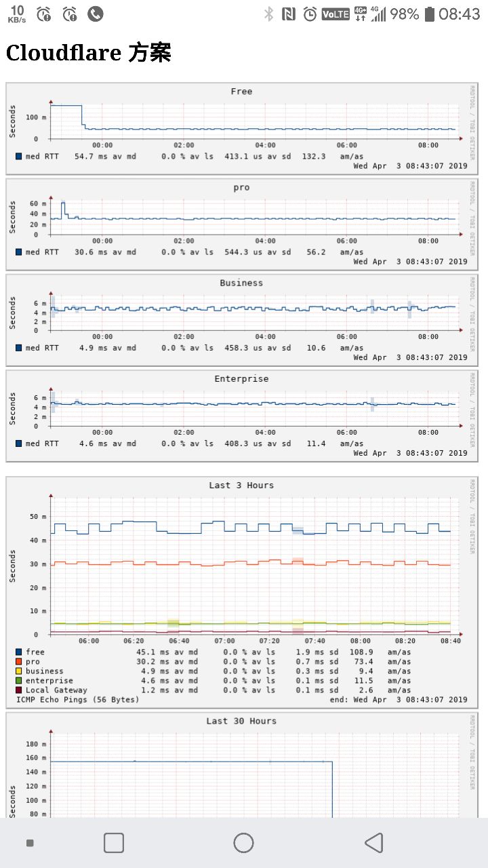The width and height of the screenshot is (488, 868).
Task: Open the Last 30 Hours graph
Action: (242, 764)
